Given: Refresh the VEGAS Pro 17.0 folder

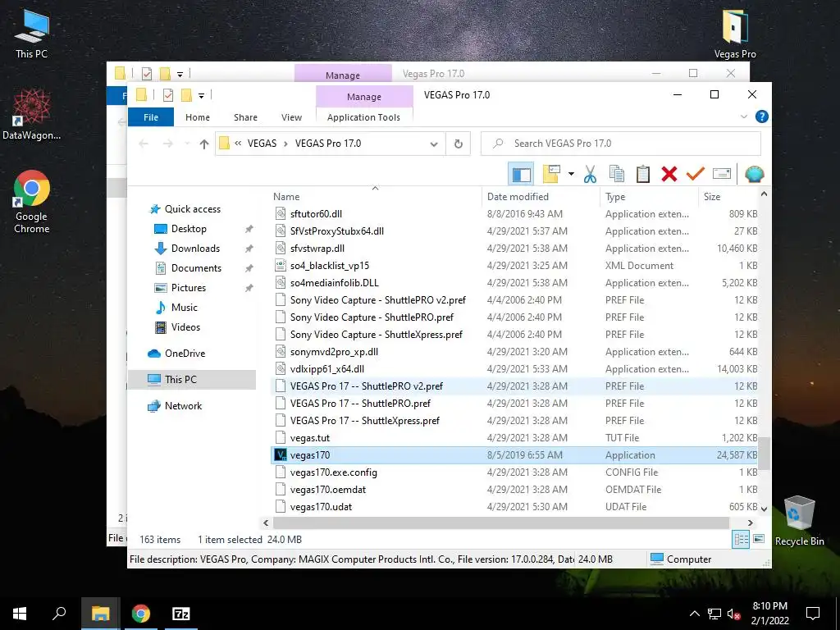Looking at the screenshot, I should pyautogui.click(x=458, y=144).
